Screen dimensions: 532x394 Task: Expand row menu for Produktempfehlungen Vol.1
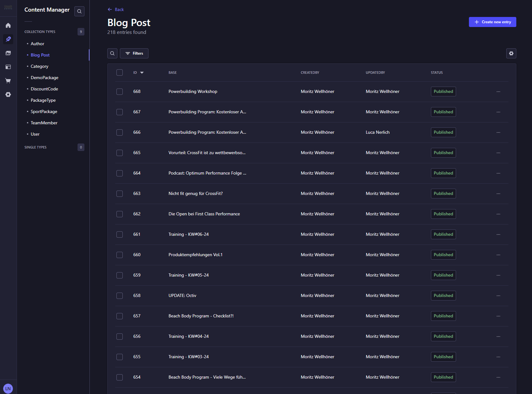[x=498, y=255]
